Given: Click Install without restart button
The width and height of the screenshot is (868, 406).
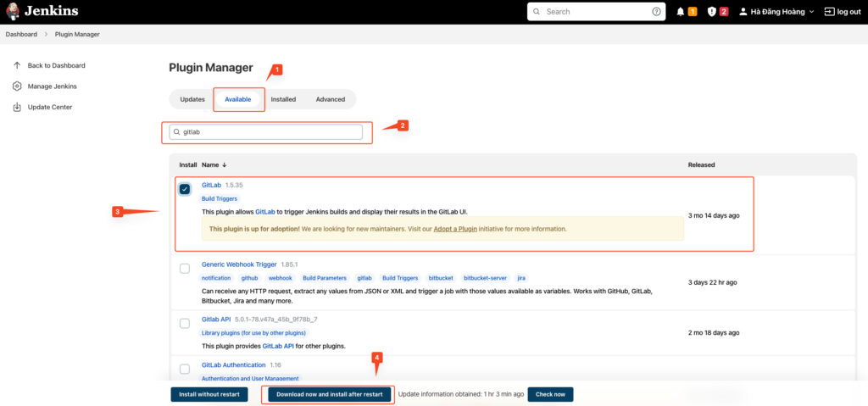Looking at the screenshot, I should tap(209, 394).
